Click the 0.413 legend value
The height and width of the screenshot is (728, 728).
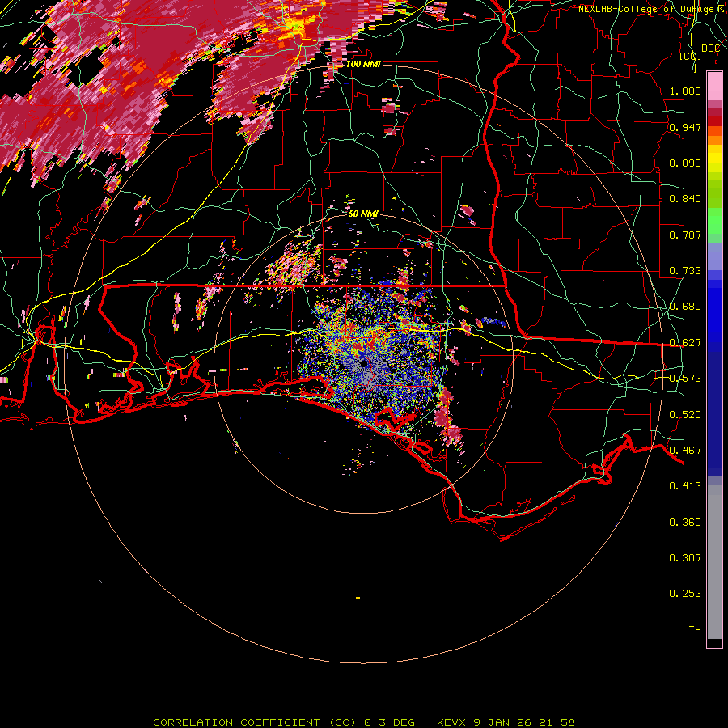tap(685, 486)
